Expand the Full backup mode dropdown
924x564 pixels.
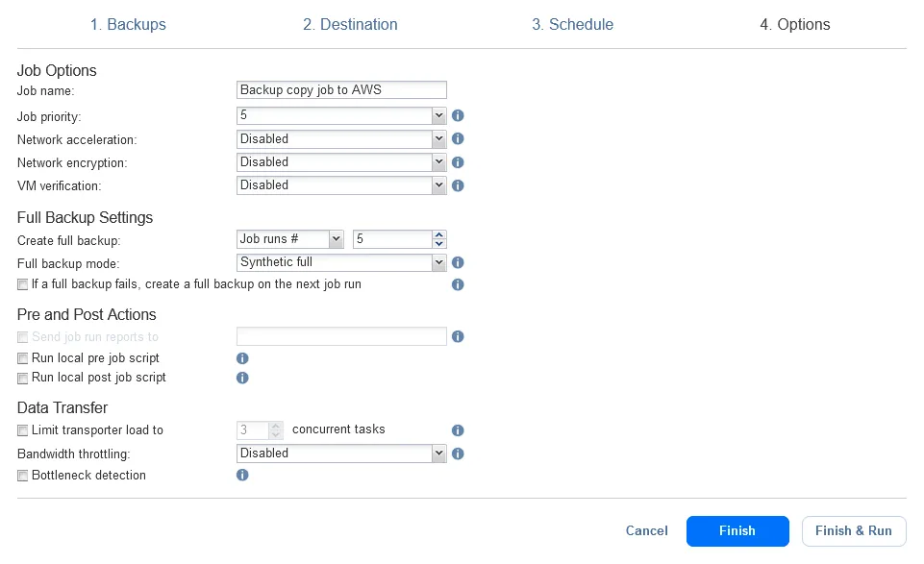(x=438, y=261)
